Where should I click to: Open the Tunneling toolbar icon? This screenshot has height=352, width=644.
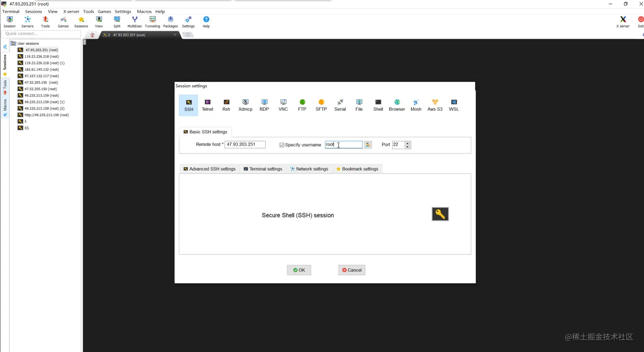click(152, 22)
